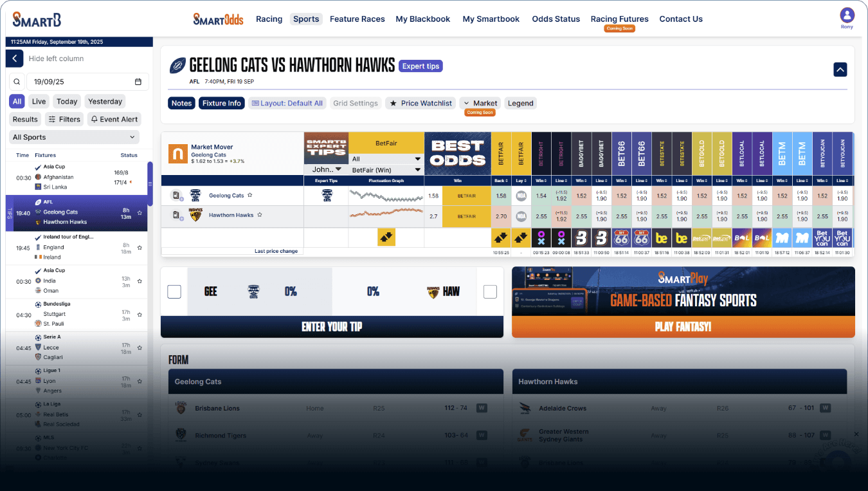Add Hawthorn Hawks to blackbook via notebook icon
Viewport: 868px width, 491px height.
tap(176, 215)
